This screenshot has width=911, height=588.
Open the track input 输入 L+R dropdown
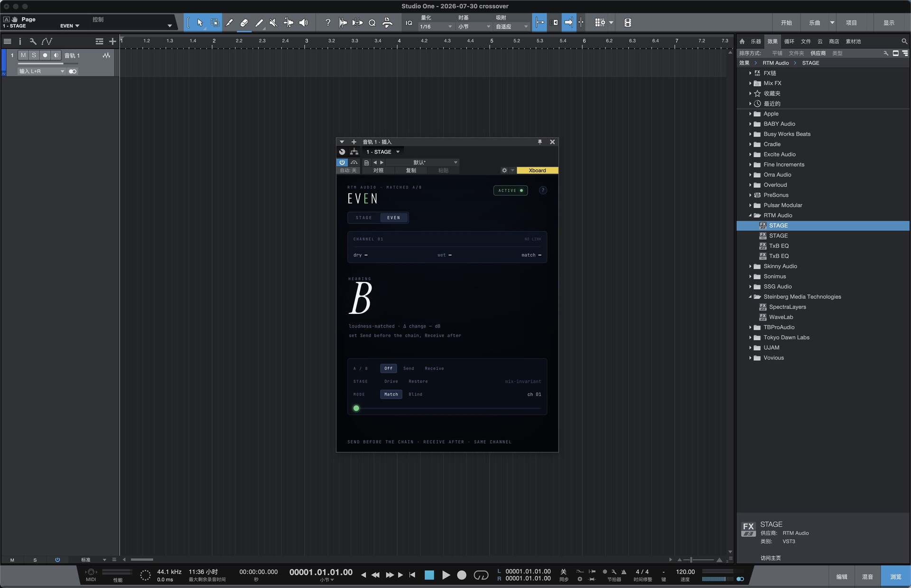click(42, 71)
